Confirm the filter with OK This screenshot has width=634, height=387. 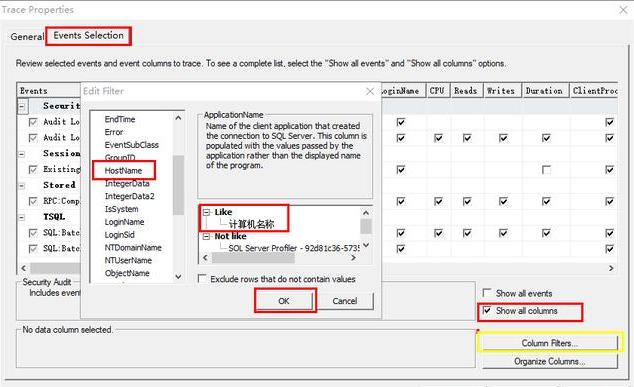tap(284, 301)
